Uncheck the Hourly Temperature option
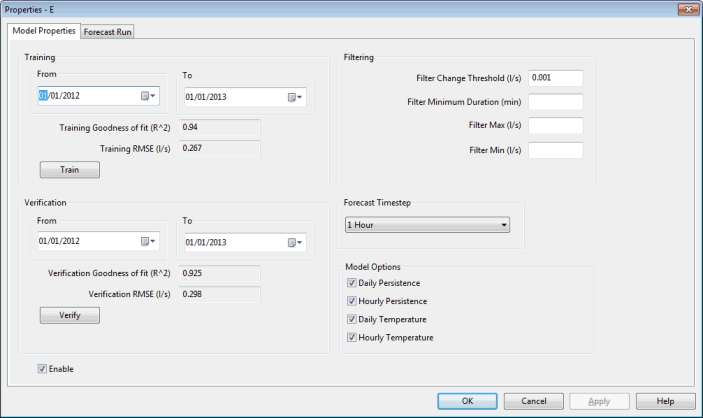This screenshot has width=703, height=418. 352,337
